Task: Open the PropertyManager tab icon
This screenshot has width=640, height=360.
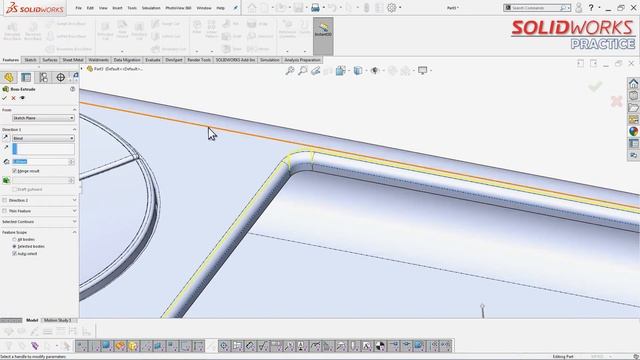Action: point(26,77)
